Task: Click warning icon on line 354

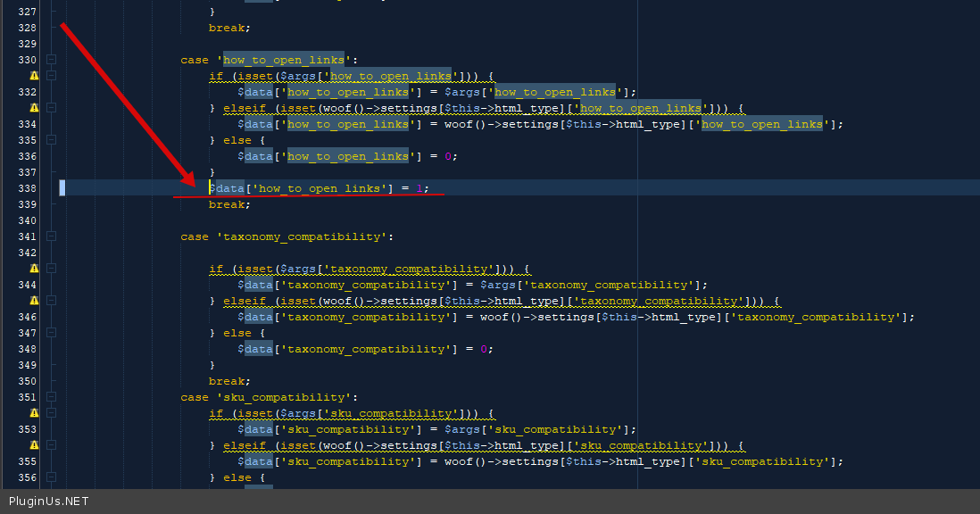Action: point(34,445)
